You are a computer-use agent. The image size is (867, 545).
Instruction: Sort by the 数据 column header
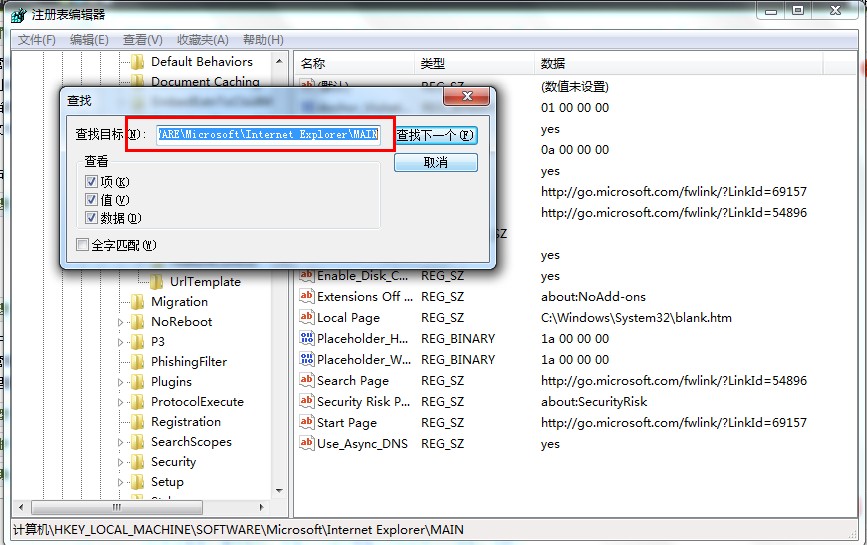[678, 64]
